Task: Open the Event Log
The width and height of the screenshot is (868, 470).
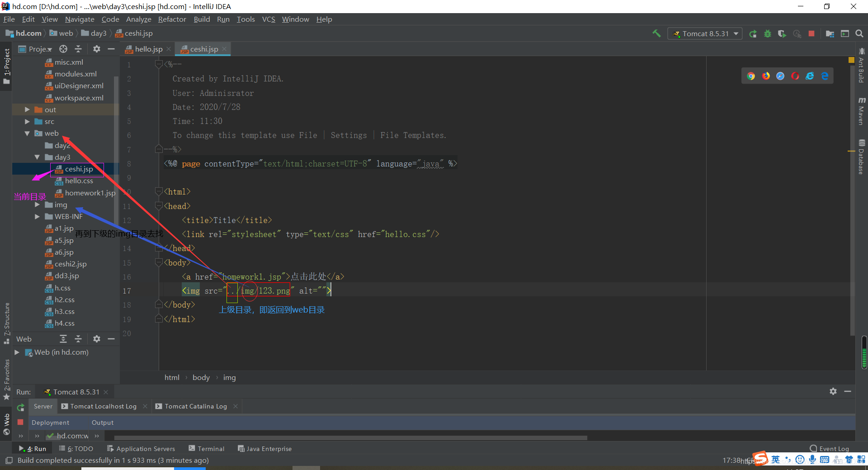Action: pos(830,449)
